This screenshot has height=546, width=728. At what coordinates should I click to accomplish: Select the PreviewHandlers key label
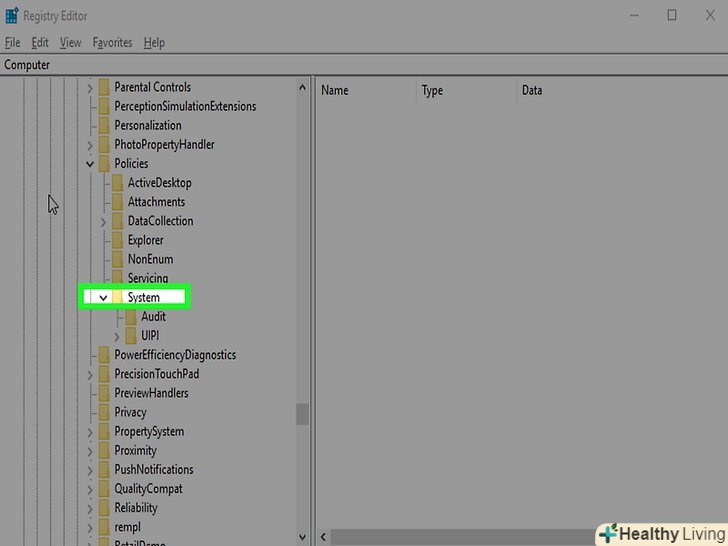point(151,393)
